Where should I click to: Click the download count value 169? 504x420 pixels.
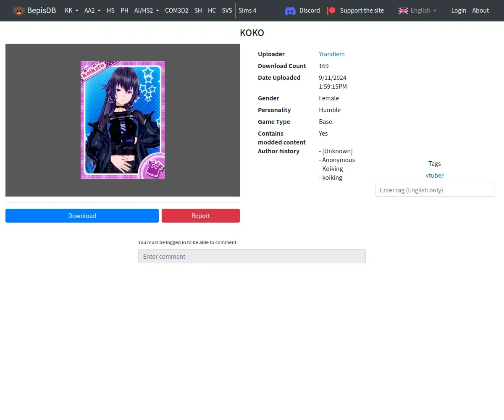pos(324,66)
